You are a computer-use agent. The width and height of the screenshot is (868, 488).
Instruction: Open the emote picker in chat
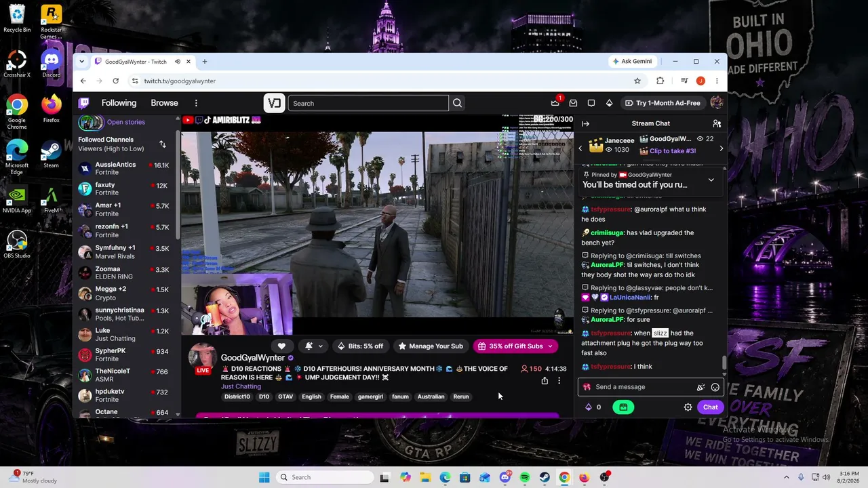pyautogui.click(x=715, y=387)
